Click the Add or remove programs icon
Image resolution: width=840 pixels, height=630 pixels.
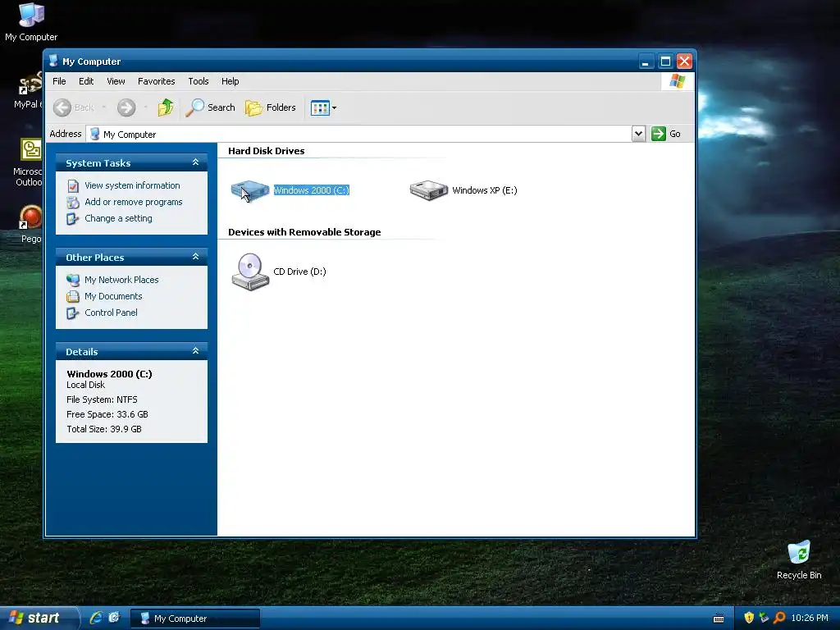(x=73, y=203)
